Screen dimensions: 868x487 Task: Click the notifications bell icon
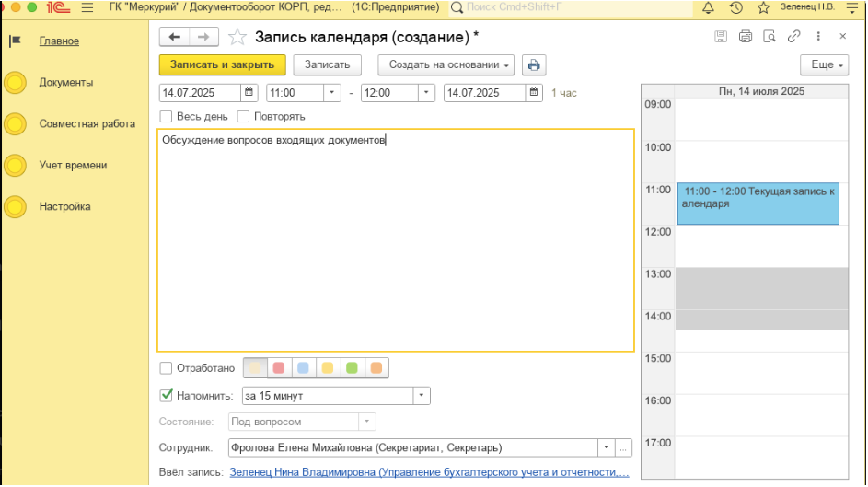tap(708, 8)
